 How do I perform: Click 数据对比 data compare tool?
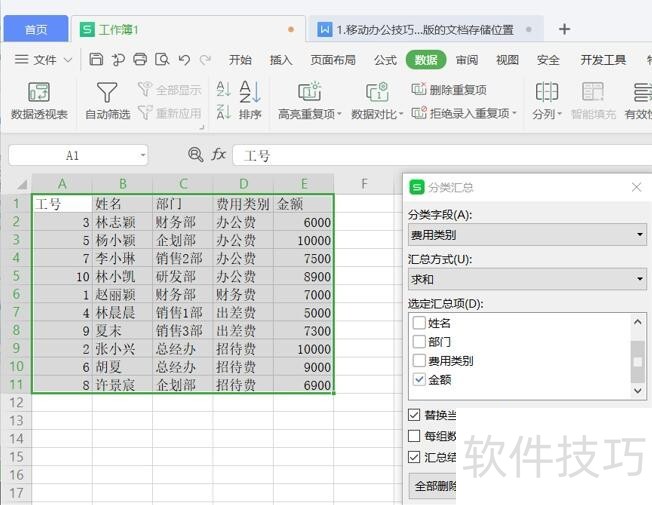click(377, 101)
